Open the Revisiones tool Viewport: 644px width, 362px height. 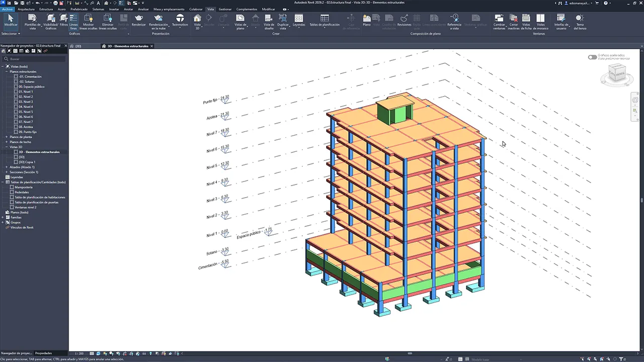[404, 19]
